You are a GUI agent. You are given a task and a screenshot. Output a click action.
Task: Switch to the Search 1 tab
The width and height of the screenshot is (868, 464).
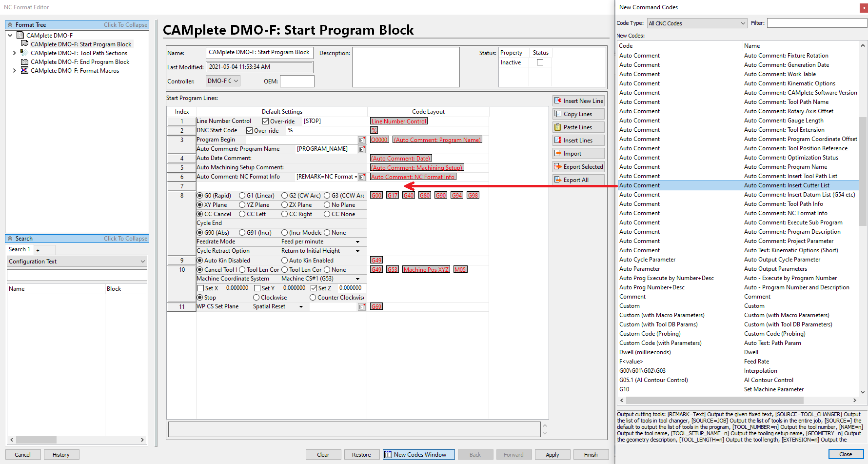pyautogui.click(x=20, y=250)
